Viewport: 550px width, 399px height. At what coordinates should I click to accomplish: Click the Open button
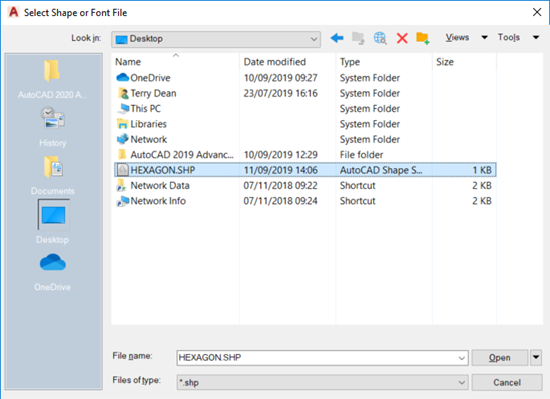click(500, 358)
